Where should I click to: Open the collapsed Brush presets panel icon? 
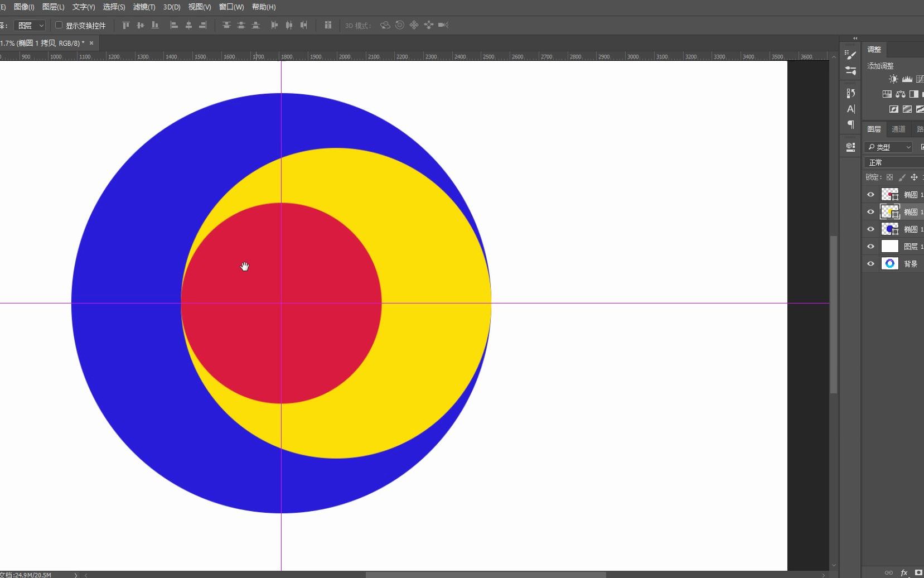(850, 54)
